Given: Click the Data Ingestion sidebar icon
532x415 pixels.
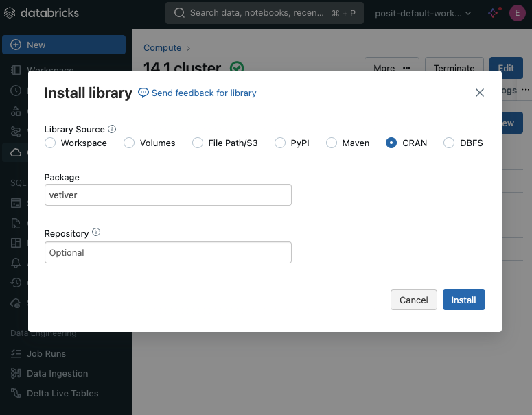Looking at the screenshot, I should [16, 374].
